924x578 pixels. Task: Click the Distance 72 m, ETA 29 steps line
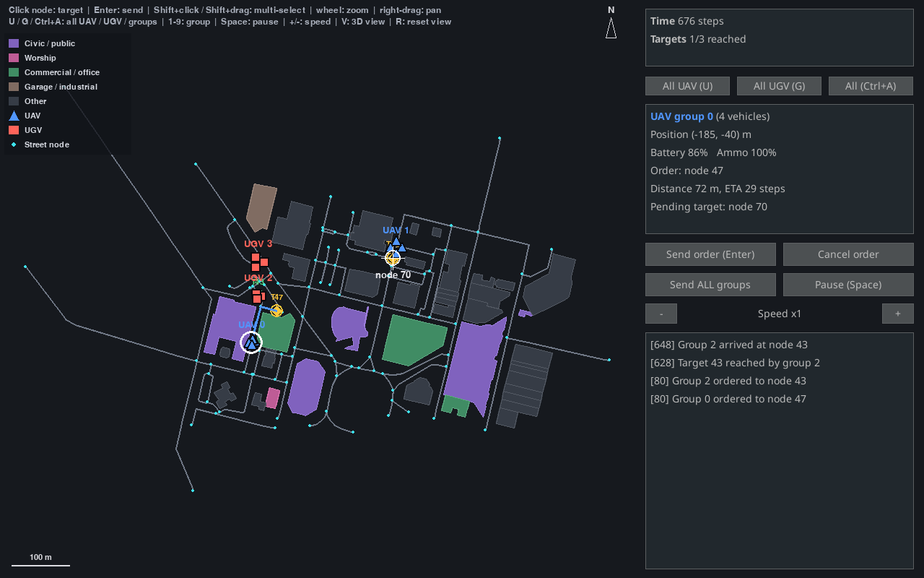(718, 189)
